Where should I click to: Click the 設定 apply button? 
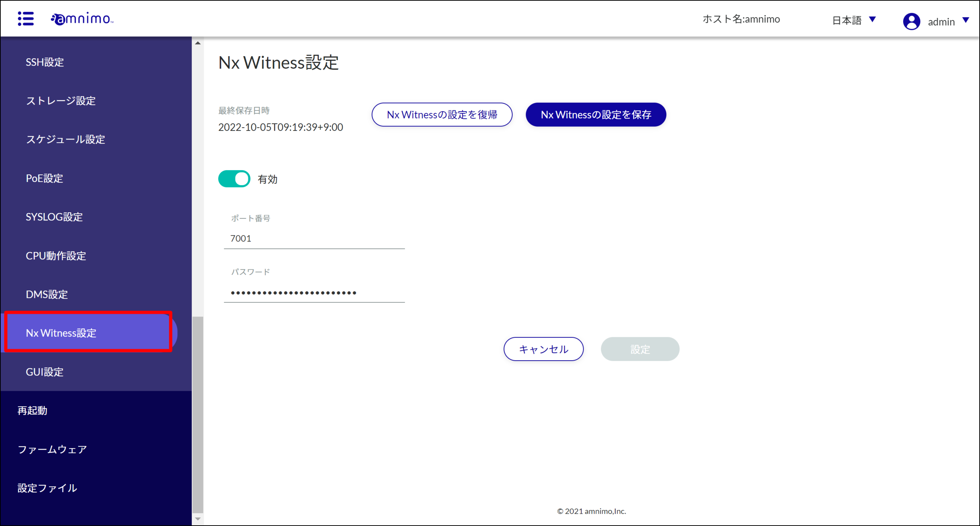(640, 349)
